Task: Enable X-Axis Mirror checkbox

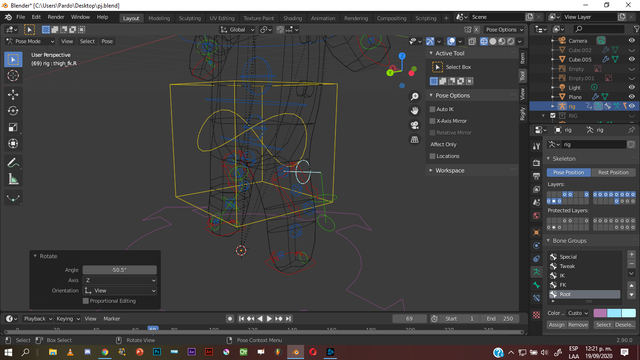Action: (432, 121)
